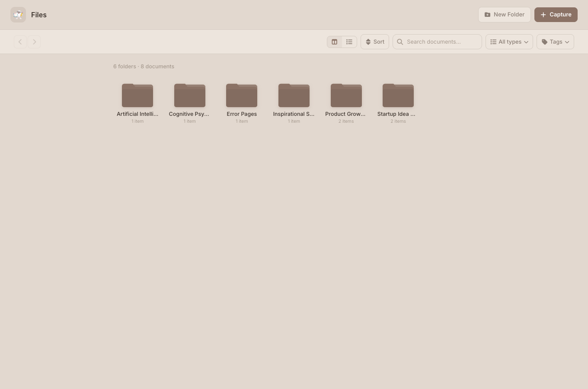This screenshot has width=588, height=389.
Task: Open the Files app icon
Action: [x=18, y=14]
